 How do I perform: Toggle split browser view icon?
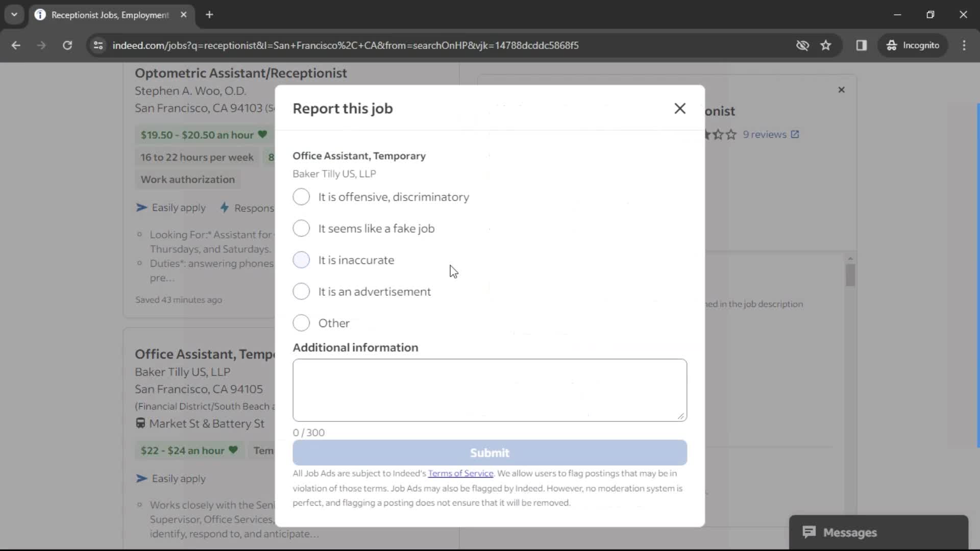(x=862, y=45)
